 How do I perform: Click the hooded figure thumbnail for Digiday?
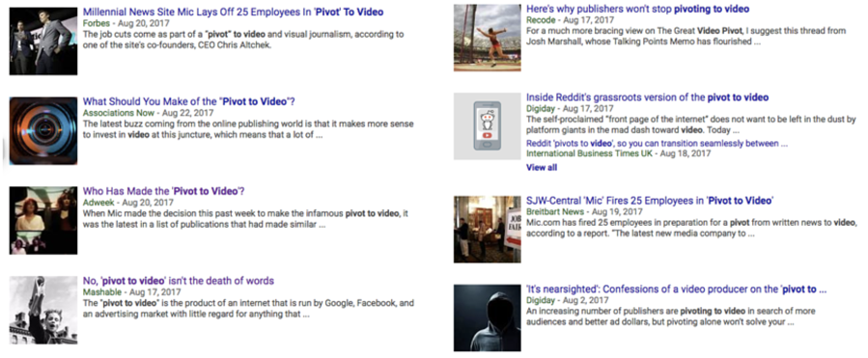(488, 318)
